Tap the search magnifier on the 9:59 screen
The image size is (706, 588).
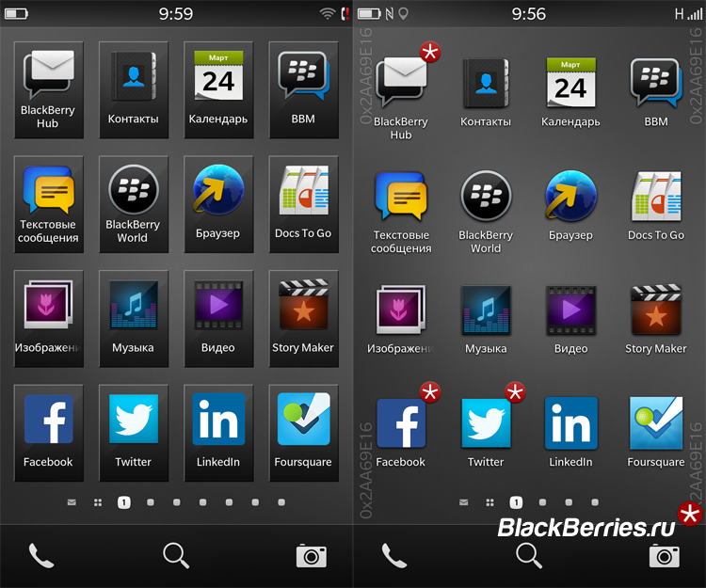[x=176, y=556]
